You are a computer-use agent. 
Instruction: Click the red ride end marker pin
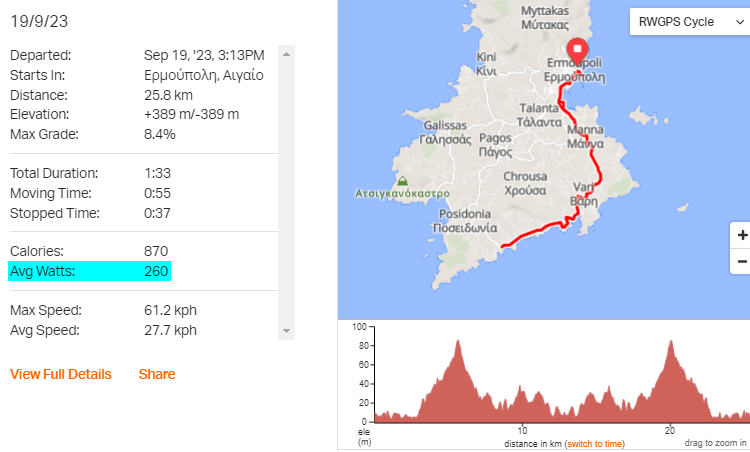click(x=577, y=51)
